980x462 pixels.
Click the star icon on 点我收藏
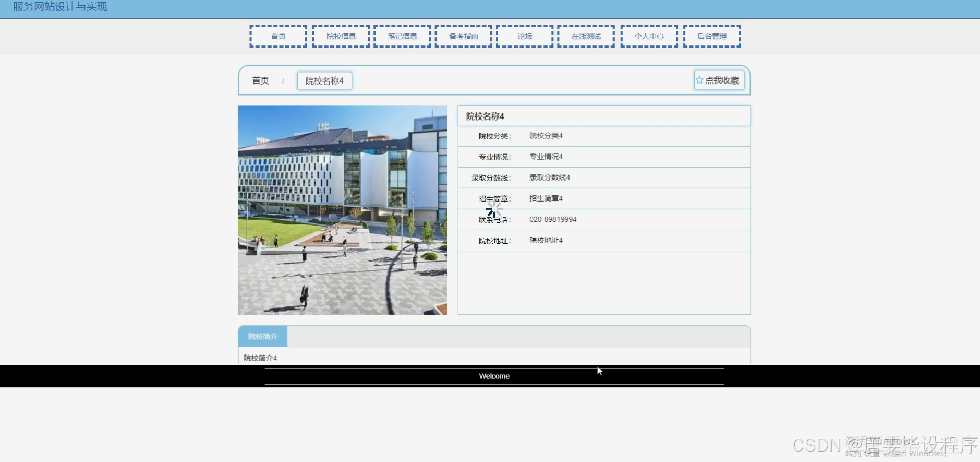point(699,80)
